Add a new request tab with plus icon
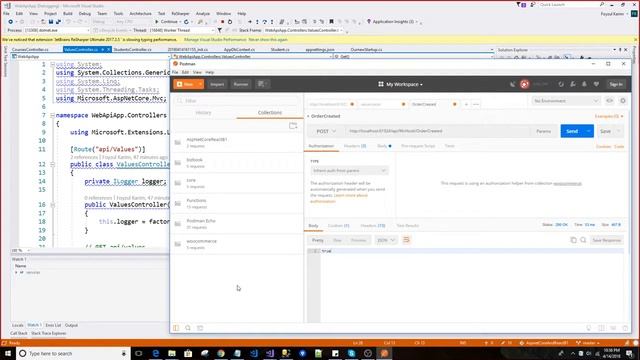This screenshot has height=360, width=640. [466, 104]
